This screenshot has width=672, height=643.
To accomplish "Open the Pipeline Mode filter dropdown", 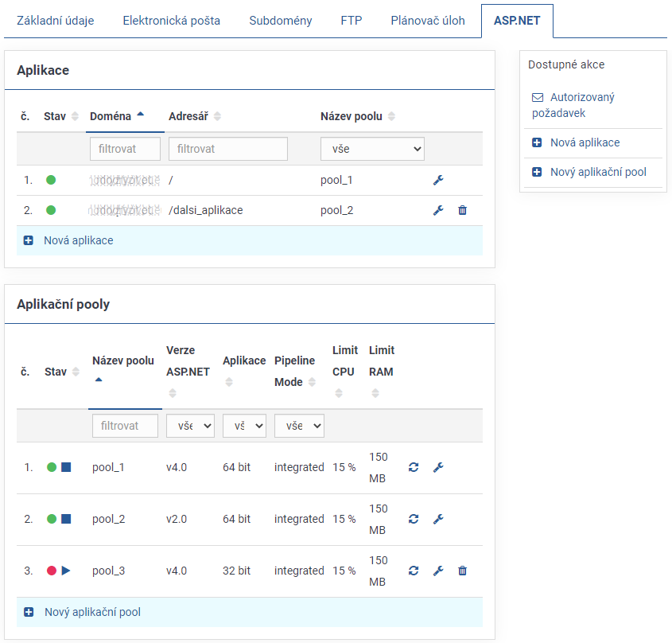I will coord(299,426).
